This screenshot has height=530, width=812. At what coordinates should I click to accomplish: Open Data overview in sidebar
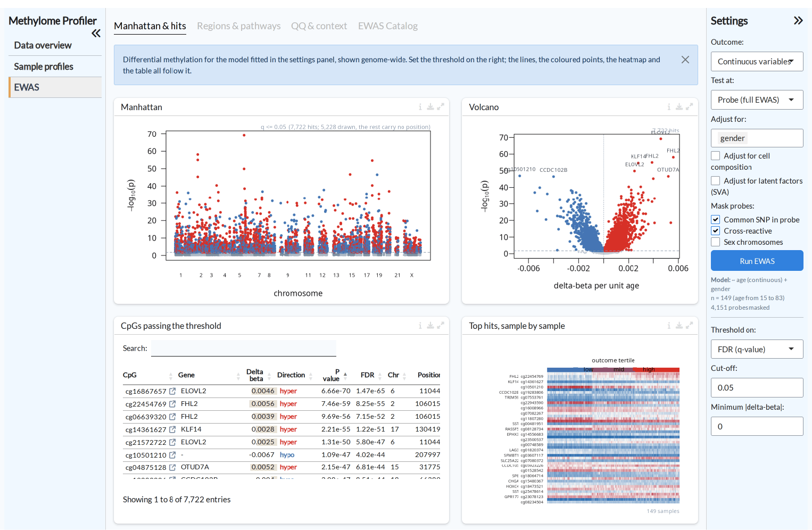click(55, 46)
